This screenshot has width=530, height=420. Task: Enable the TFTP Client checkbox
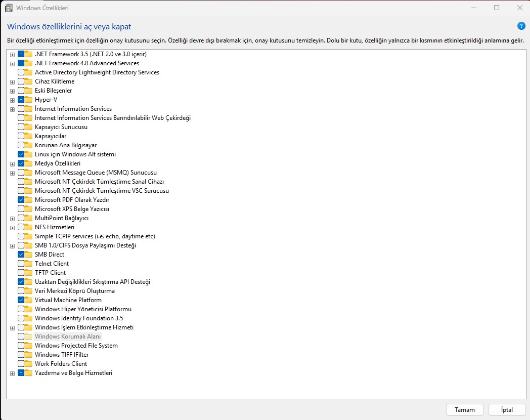tap(21, 273)
